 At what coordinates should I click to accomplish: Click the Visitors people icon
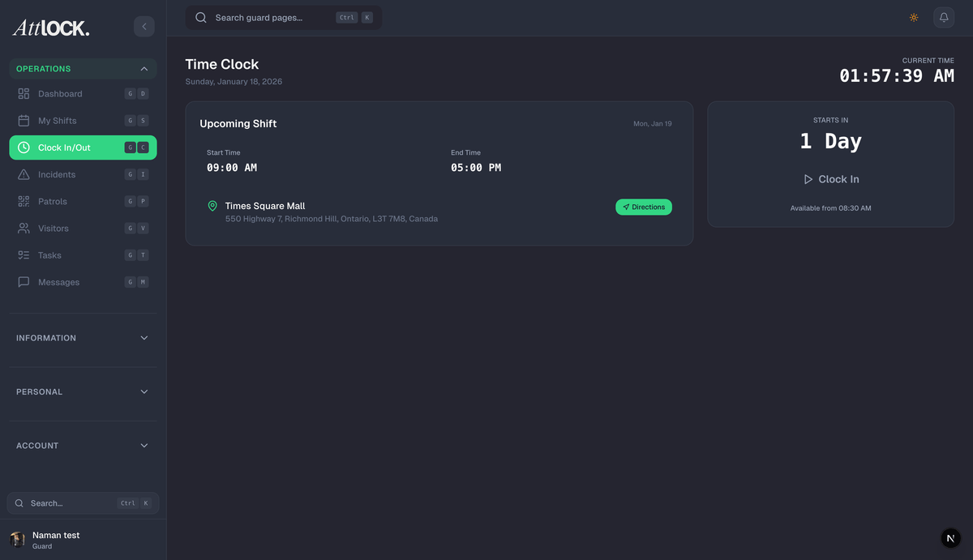point(24,229)
